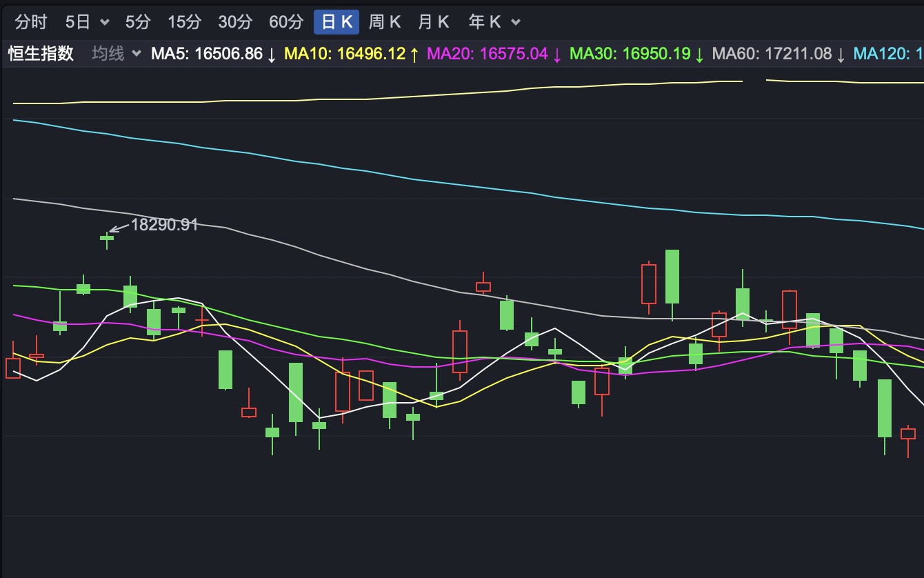
Task: Click the candlestick marked by the 18290.91 high
Action: tap(107, 239)
